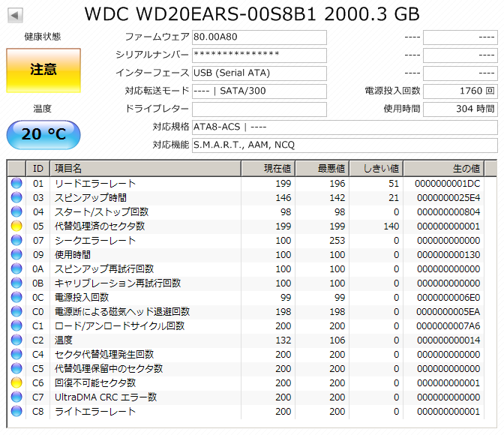This screenshot has height=435, width=504.
Task: Click the masked シリアルナンバー field
Action: pyautogui.click(x=259, y=55)
